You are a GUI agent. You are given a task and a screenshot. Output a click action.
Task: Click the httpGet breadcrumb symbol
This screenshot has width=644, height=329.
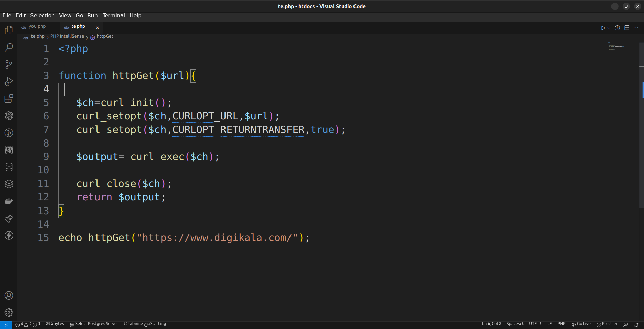coord(102,36)
